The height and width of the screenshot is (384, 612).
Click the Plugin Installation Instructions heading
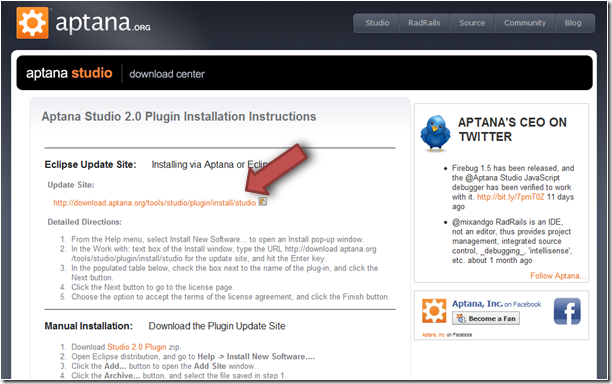[179, 117]
